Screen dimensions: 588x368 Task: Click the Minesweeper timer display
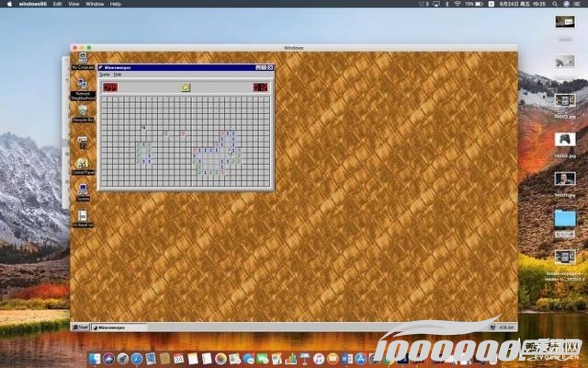tap(261, 87)
